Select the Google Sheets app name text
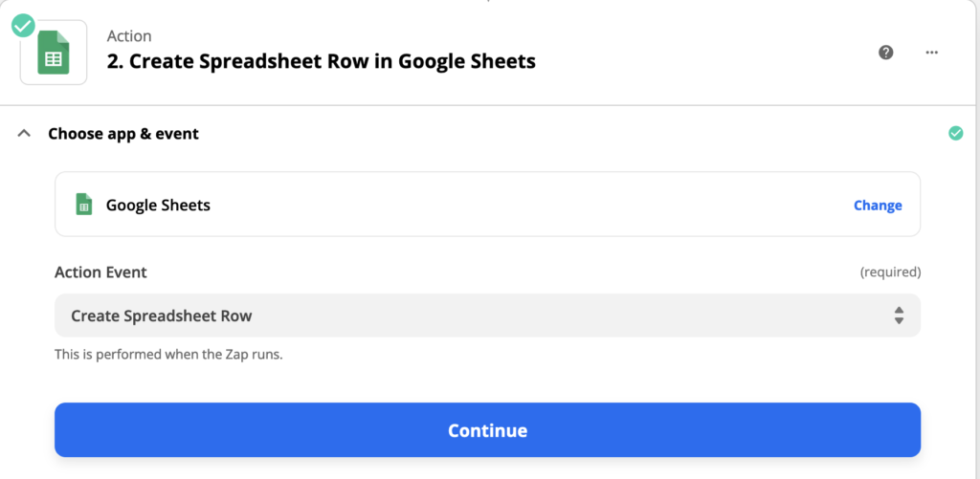This screenshot has width=980, height=479. pos(158,205)
